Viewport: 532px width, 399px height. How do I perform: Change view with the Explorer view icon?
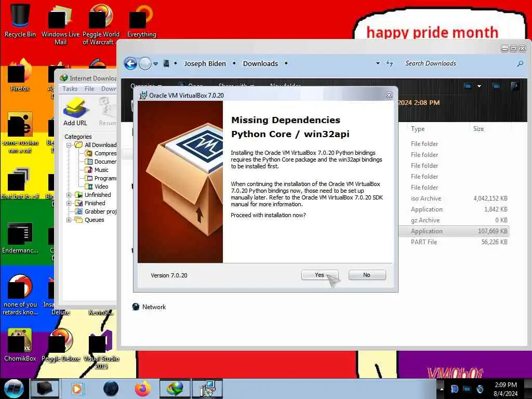(x=468, y=86)
